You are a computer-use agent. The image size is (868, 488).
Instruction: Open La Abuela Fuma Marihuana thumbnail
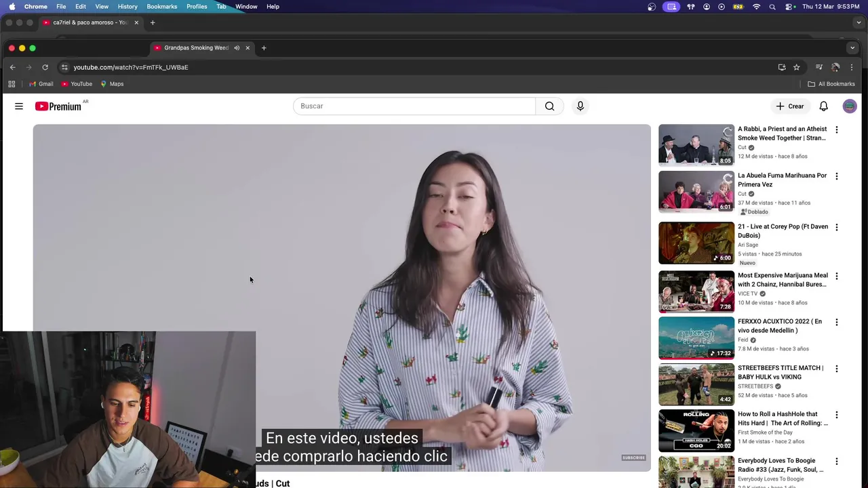point(696,192)
